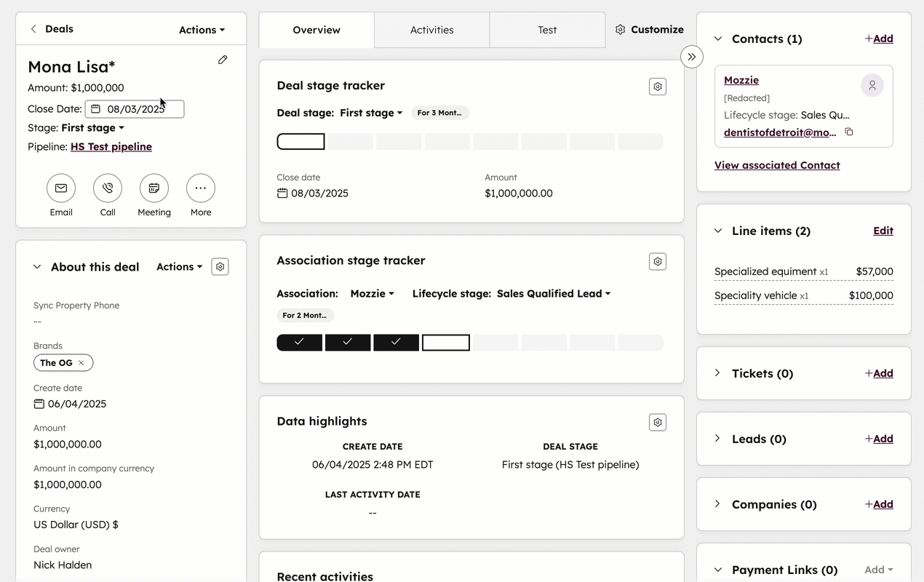
Task: Collapse the right sidebar with the double-arrow icon
Action: (x=691, y=56)
